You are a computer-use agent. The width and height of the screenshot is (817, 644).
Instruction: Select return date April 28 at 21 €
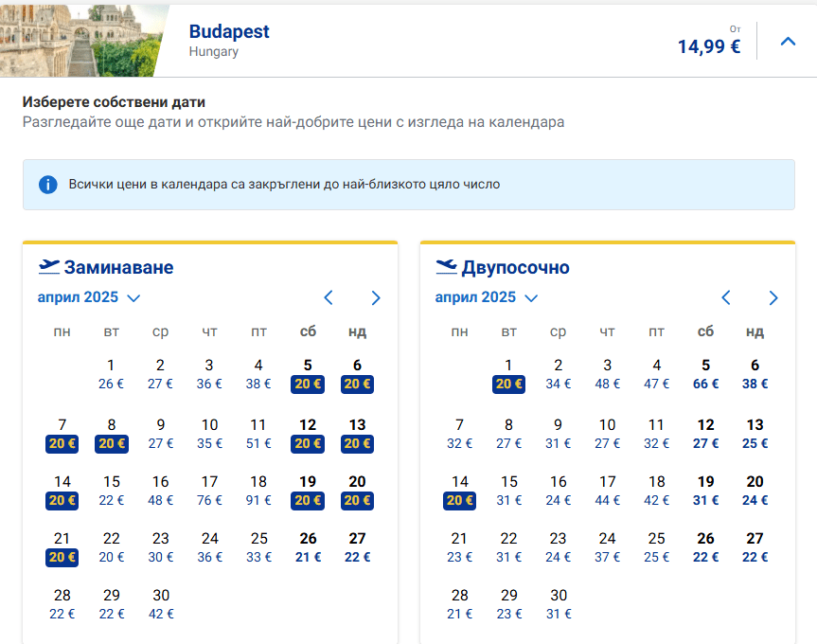pos(459,603)
